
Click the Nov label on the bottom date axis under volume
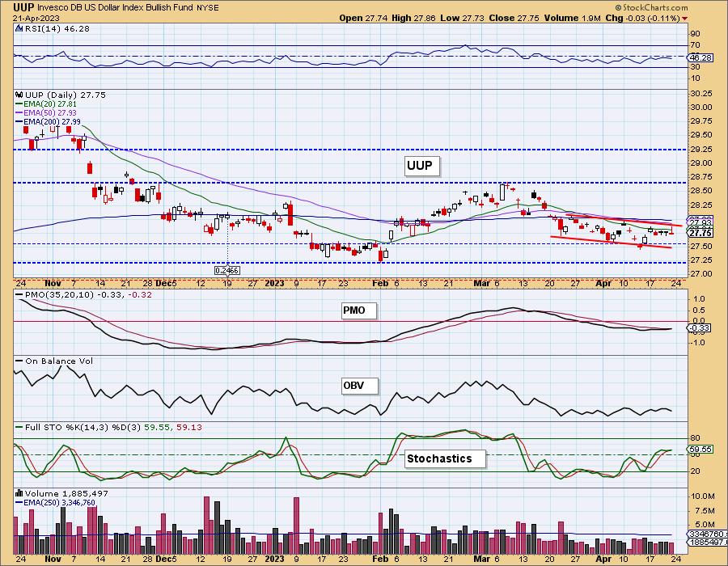click(53, 559)
